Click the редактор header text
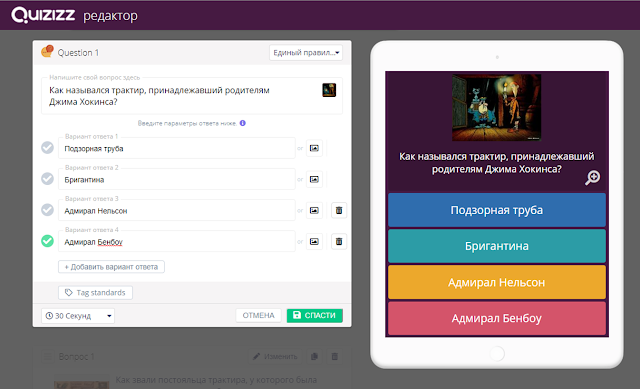The width and height of the screenshot is (640, 389). (x=110, y=16)
